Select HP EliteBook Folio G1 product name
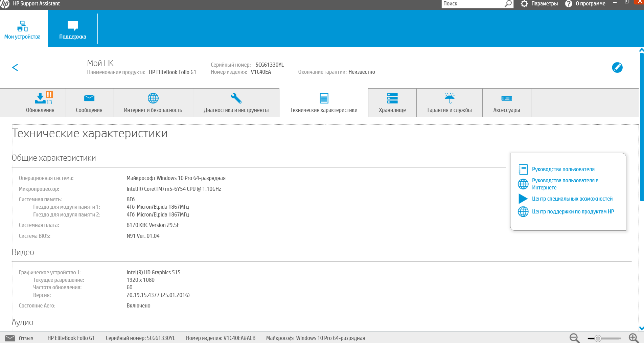Screen dimensions: 644x343 coord(172,72)
